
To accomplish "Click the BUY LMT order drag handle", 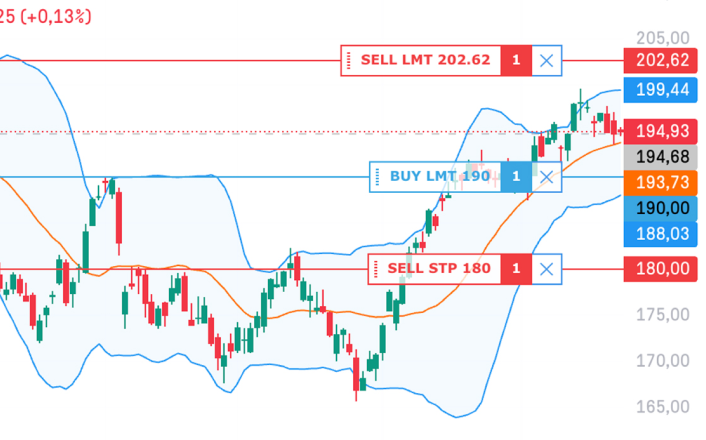I will (377, 177).
